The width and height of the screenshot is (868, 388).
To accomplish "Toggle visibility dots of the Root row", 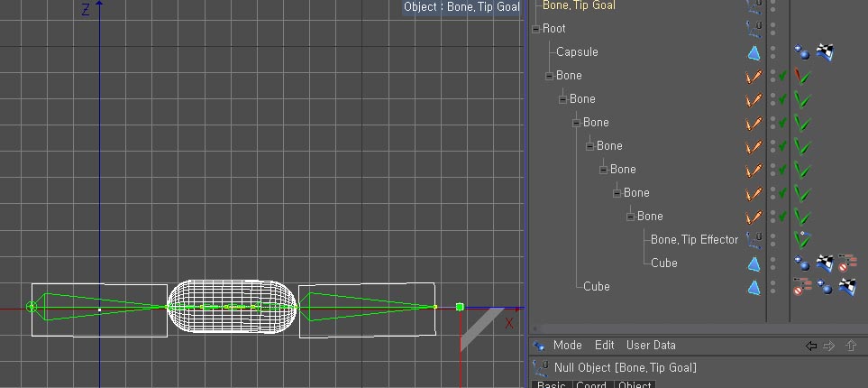I will coord(773,29).
